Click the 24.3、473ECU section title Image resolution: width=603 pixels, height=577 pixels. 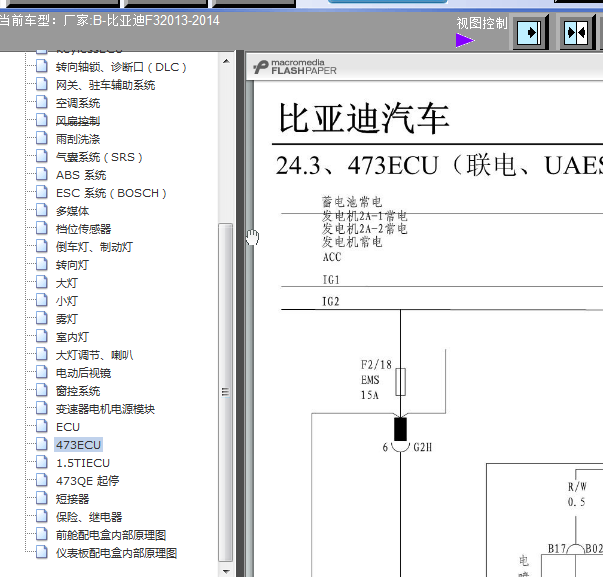click(x=439, y=165)
